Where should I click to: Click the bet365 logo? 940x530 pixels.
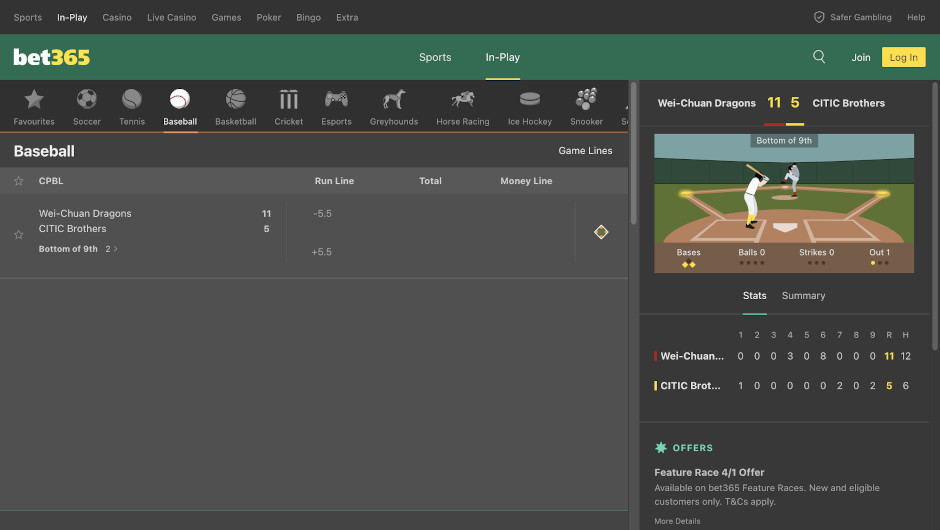tap(52, 57)
